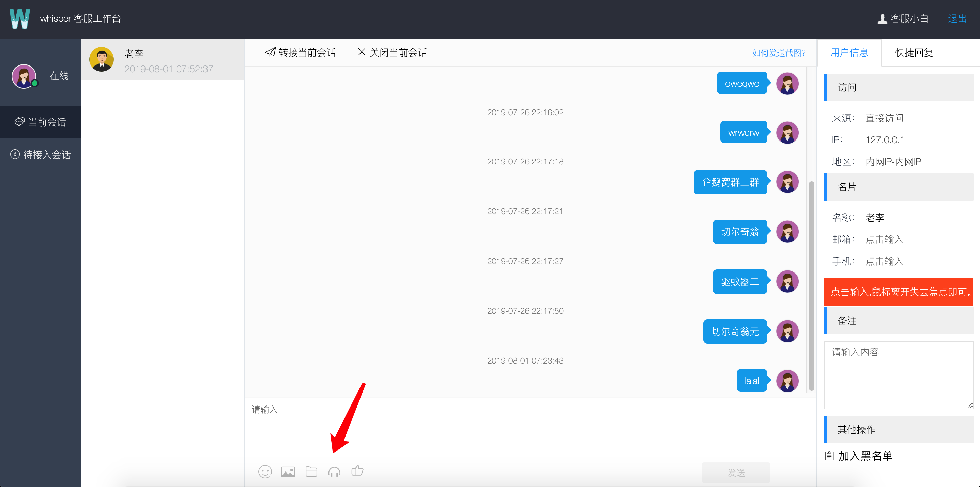The height and width of the screenshot is (487, 980).
Task: Open the emoji picker smiley icon
Action: [x=265, y=472]
